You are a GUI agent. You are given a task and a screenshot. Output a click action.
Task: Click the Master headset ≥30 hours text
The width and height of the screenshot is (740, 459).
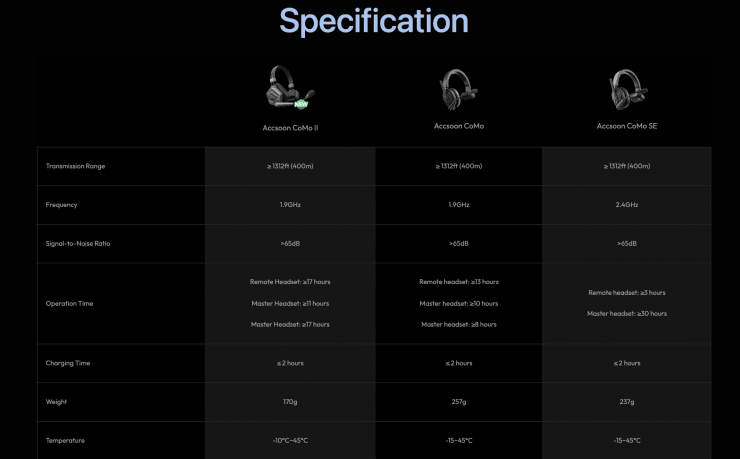click(627, 314)
